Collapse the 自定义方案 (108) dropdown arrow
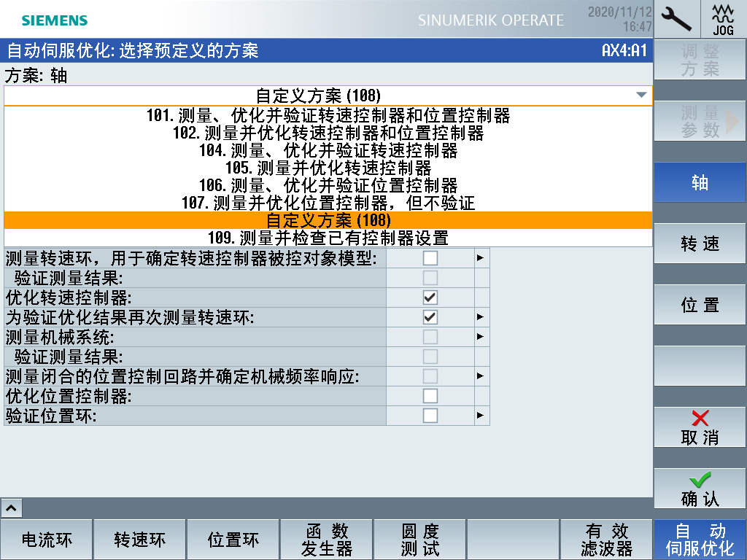 point(640,96)
